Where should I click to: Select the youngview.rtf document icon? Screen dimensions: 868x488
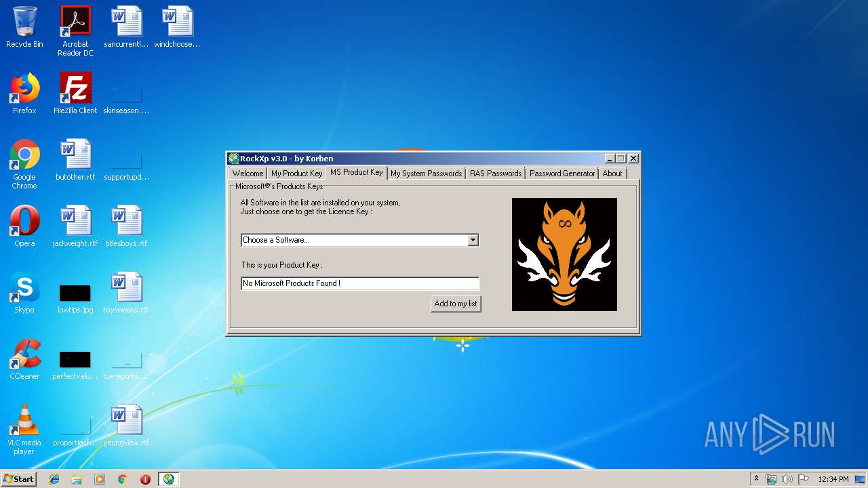(126, 426)
